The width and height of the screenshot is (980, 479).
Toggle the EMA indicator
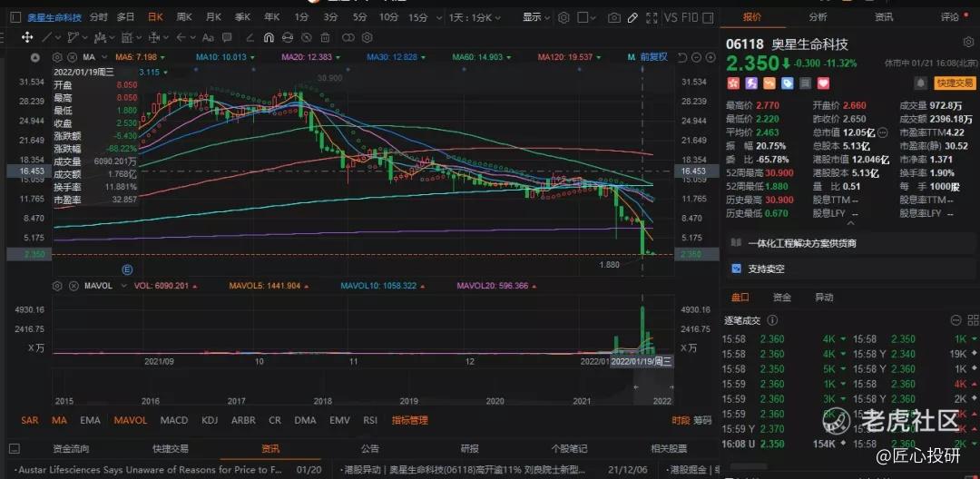pyautogui.click(x=90, y=420)
